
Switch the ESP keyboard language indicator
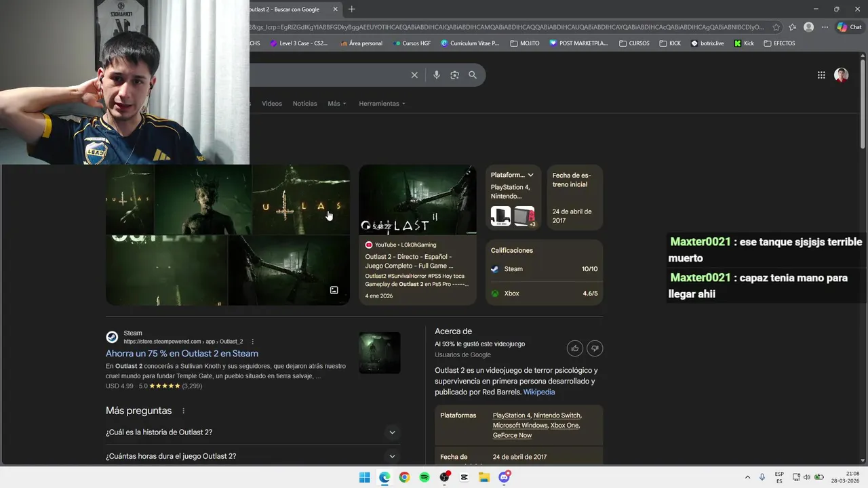click(x=779, y=477)
